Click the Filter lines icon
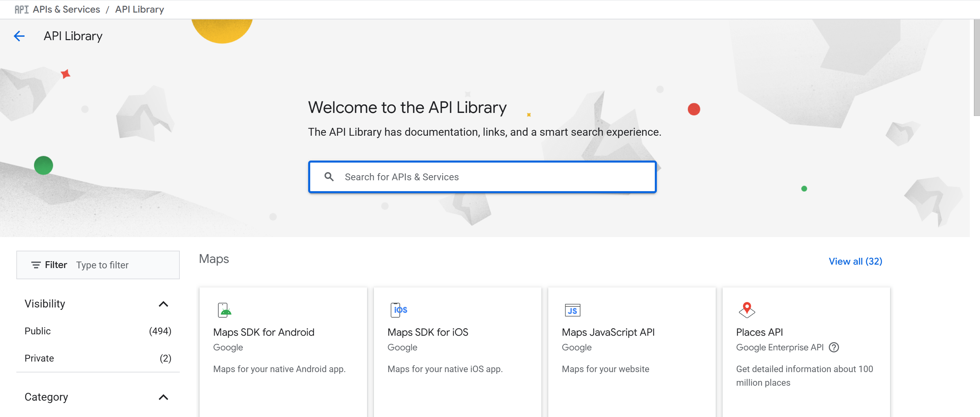The image size is (980, 417). coord(36,265)
